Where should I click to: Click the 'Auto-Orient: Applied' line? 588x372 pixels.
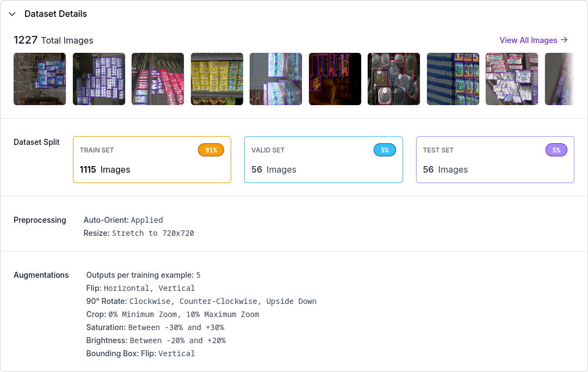pos(123,220)
